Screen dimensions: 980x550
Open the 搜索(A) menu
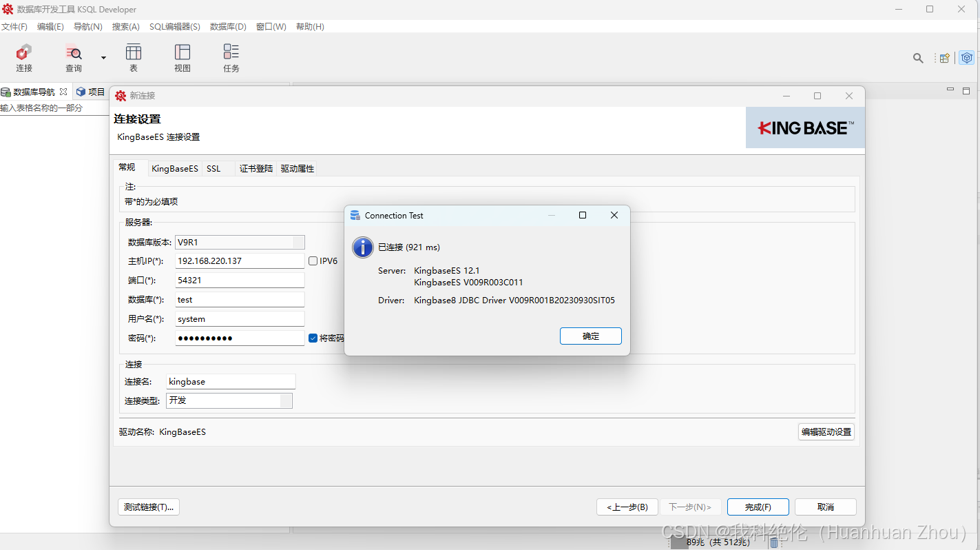[126, 27]
